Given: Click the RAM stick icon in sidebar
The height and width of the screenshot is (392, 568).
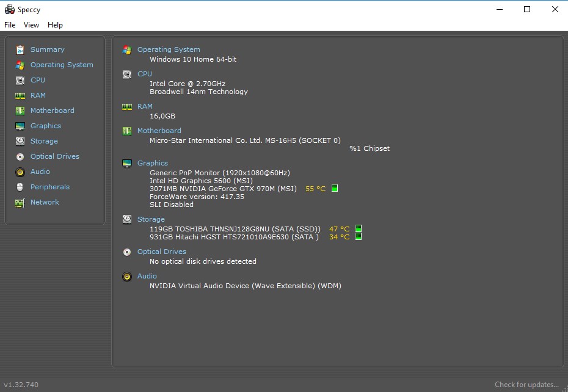Looking at the screenshot, I should tap(20, 95).
